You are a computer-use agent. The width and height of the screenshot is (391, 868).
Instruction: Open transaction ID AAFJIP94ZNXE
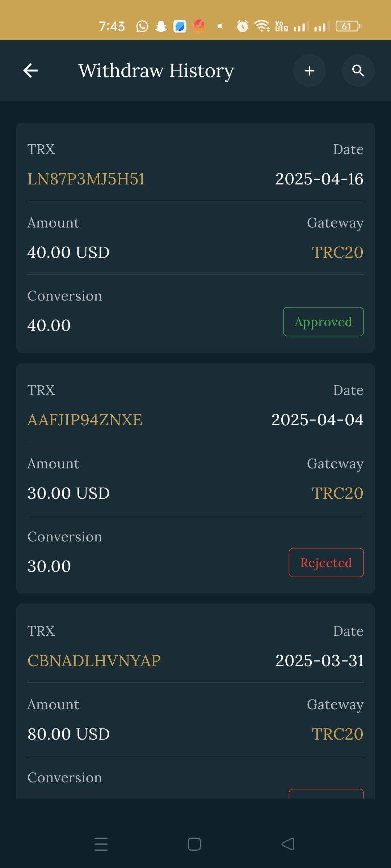85,420
